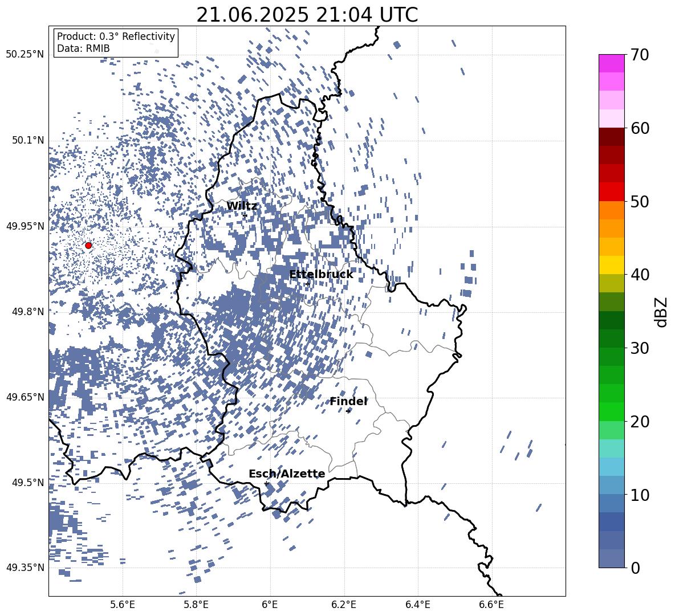Click the colorbar tick label 50
The image size is (675, 616).
pyautogui.click(x=640, y=201)
